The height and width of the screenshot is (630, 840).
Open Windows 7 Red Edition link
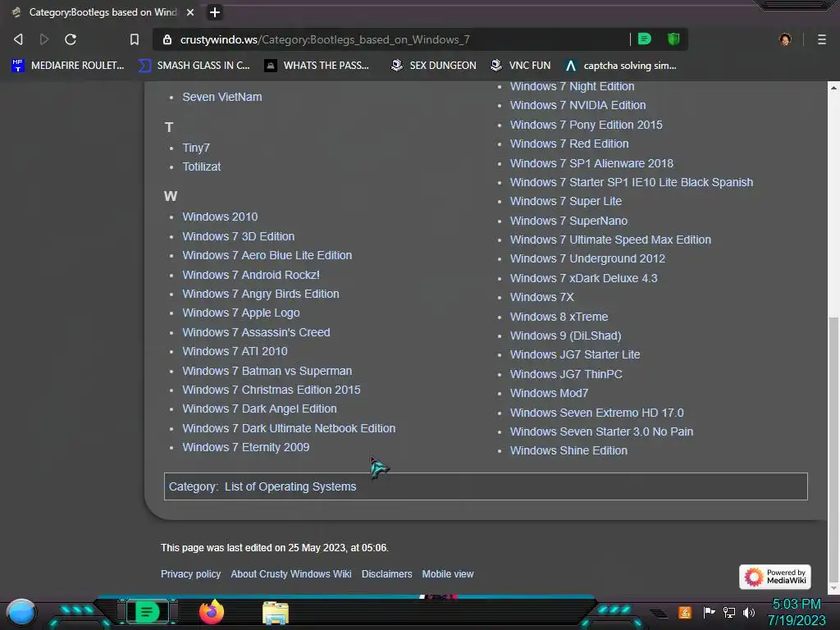569,144
